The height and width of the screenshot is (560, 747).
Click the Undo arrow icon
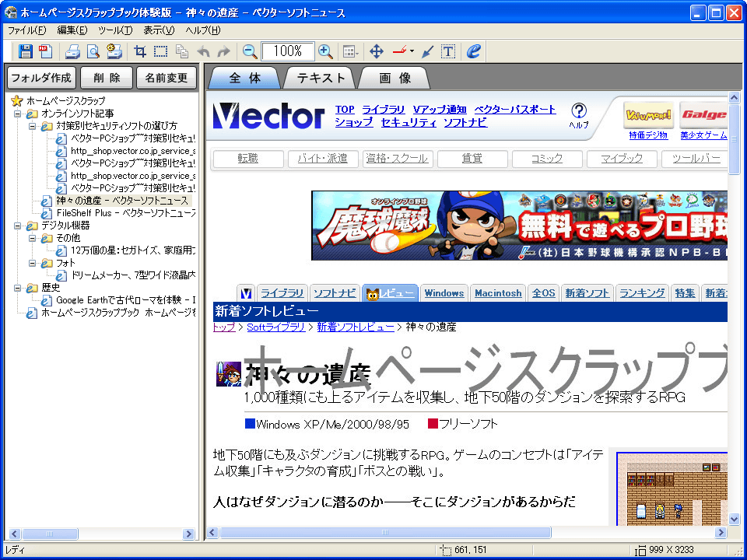coord(203,51)
